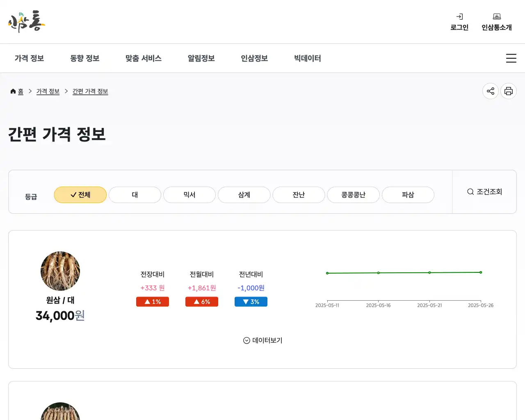Go to 홈 via breadcrumb
Image resolution: width=525 pixels, height=420 pixels.
17,91
